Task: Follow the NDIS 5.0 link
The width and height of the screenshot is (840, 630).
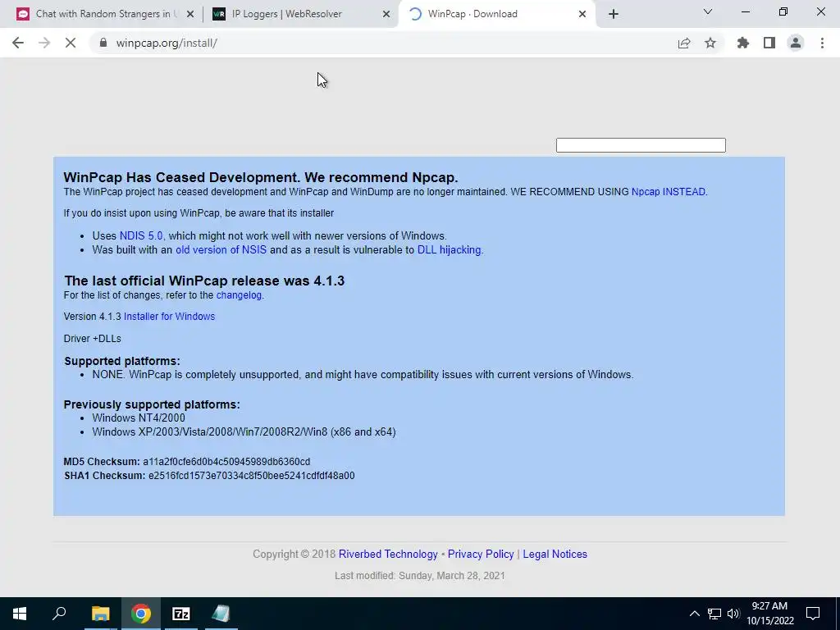Action: (x=141, y=235)
